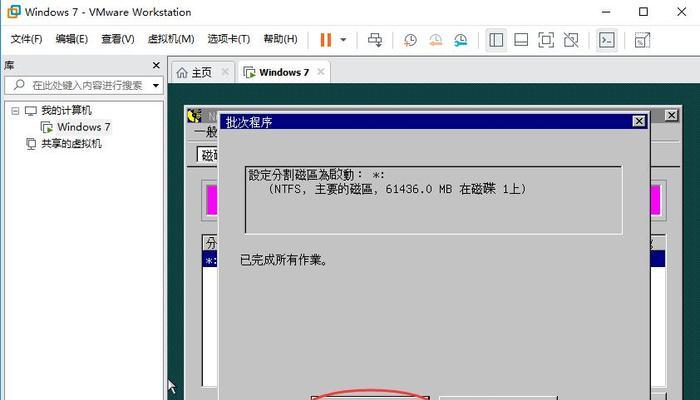
Task: Open the 选项卡(T) menu
Action: [229, 39]
